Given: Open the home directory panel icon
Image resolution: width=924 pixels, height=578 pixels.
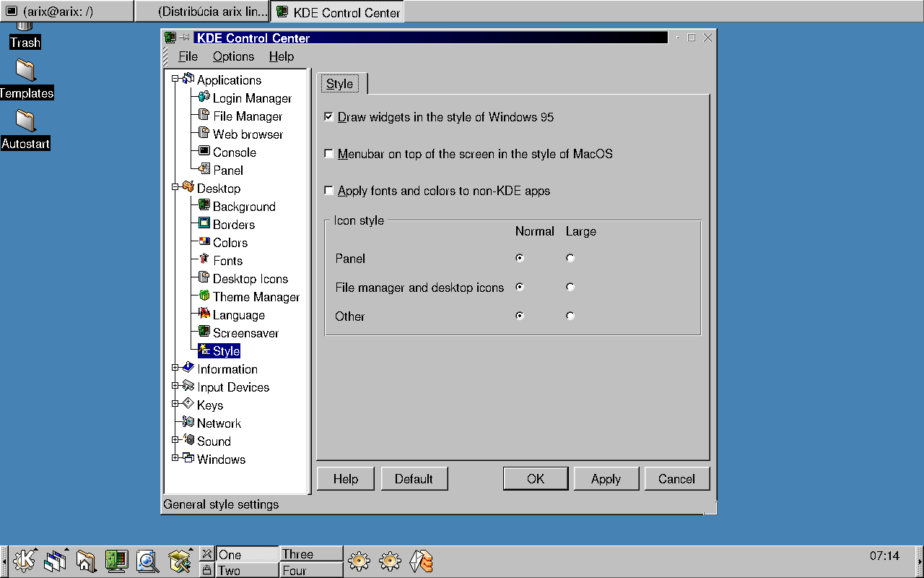Looking at the screenshot, I should point(86,561).
